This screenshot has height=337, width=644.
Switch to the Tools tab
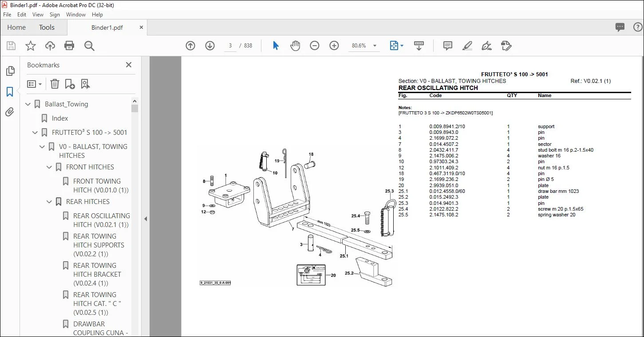(x=47, y=27)
